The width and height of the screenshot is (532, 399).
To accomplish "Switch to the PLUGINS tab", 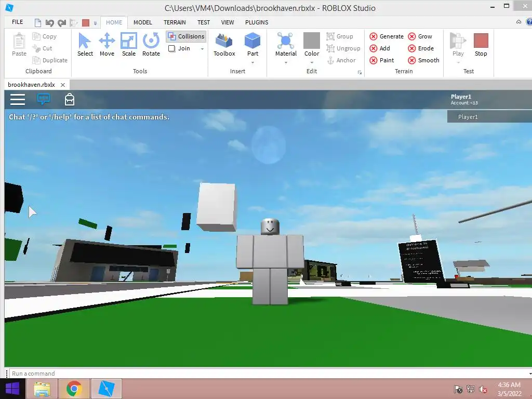I will (x=257, y=22).
